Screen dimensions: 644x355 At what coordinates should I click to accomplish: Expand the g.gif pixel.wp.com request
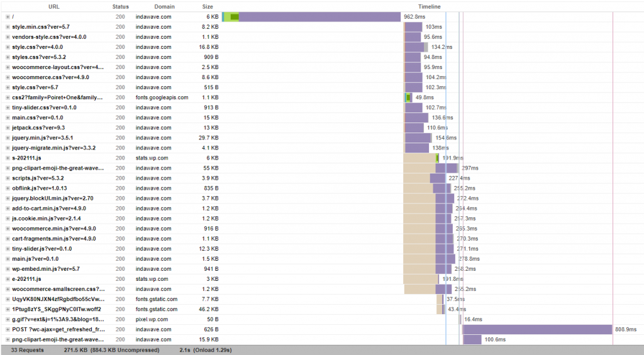coord(8,319)
